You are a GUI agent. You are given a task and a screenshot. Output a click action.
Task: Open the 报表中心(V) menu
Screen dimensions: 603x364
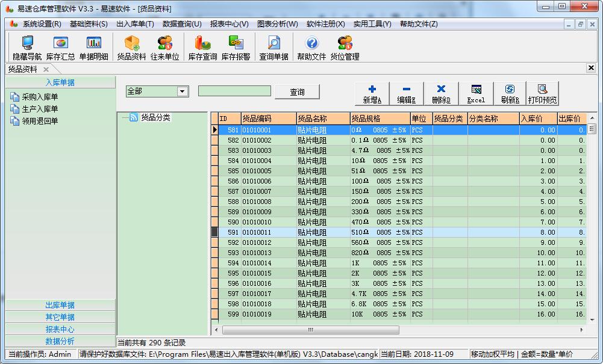point(229,24)
